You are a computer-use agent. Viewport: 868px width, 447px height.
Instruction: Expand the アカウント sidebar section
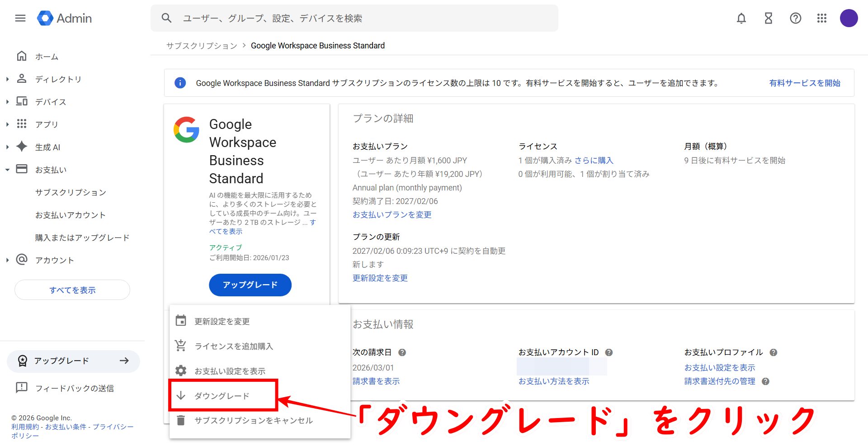click(x=8, y=260)
